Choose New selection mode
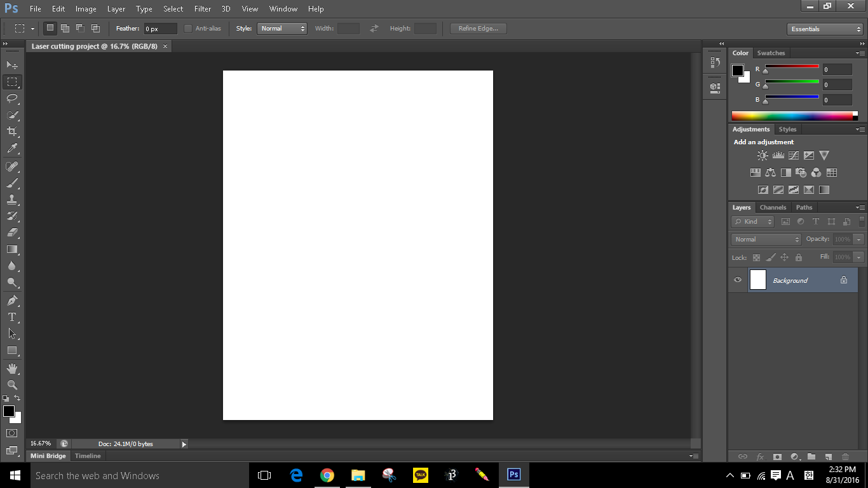The image size is (868, 488). coord(50,29)
